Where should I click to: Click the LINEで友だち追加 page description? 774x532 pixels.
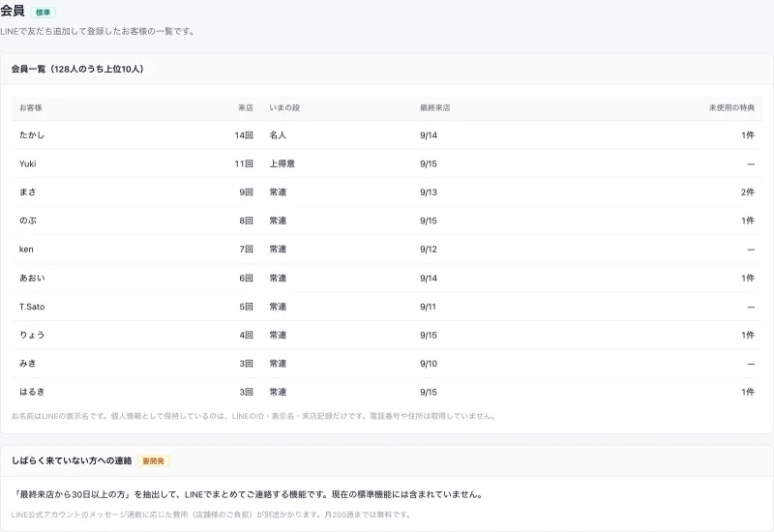(x=98, y=32)
